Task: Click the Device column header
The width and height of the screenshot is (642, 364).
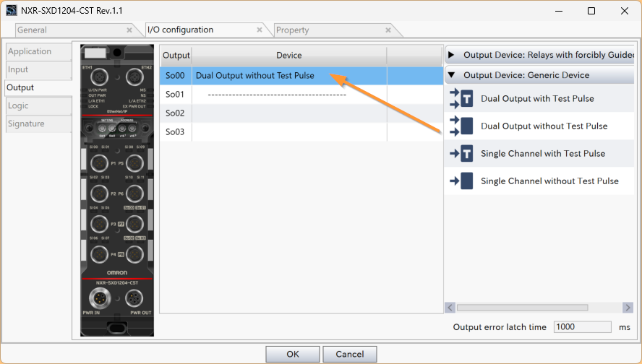Action: tap(289, 56)
